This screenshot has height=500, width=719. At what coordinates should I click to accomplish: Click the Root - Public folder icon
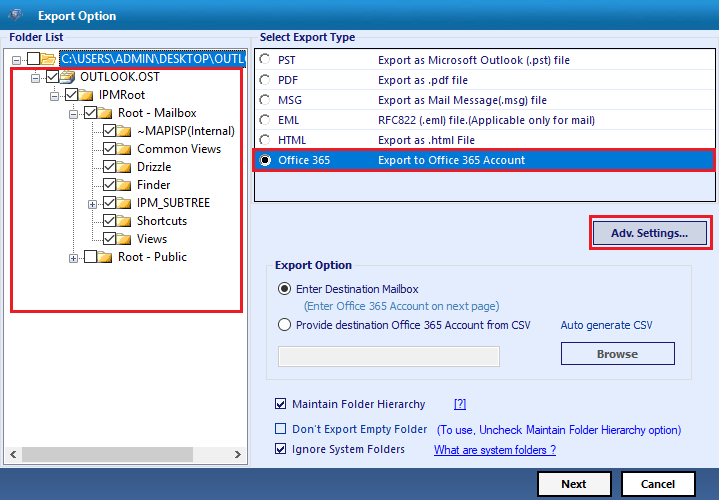(x=105, y=257)
